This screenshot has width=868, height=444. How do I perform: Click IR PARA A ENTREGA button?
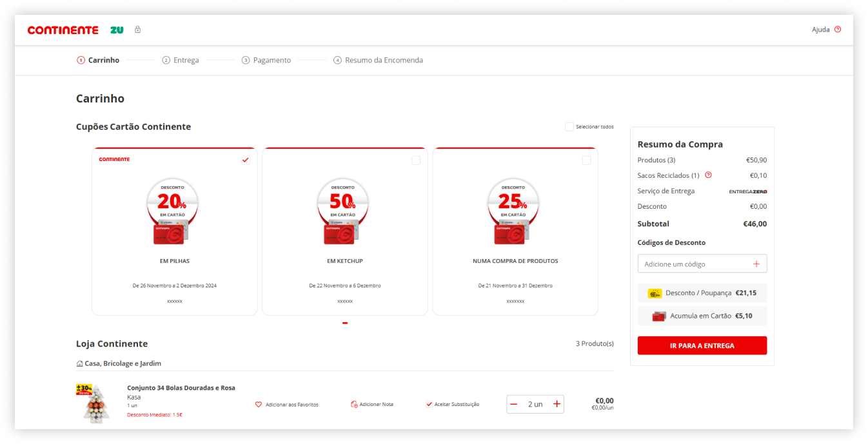(702, 345)
